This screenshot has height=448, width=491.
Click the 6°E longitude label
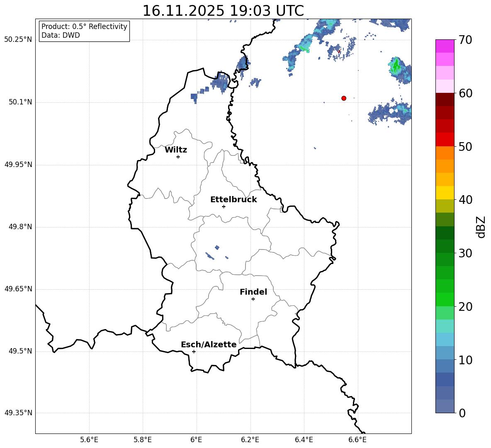click(196, 440)
